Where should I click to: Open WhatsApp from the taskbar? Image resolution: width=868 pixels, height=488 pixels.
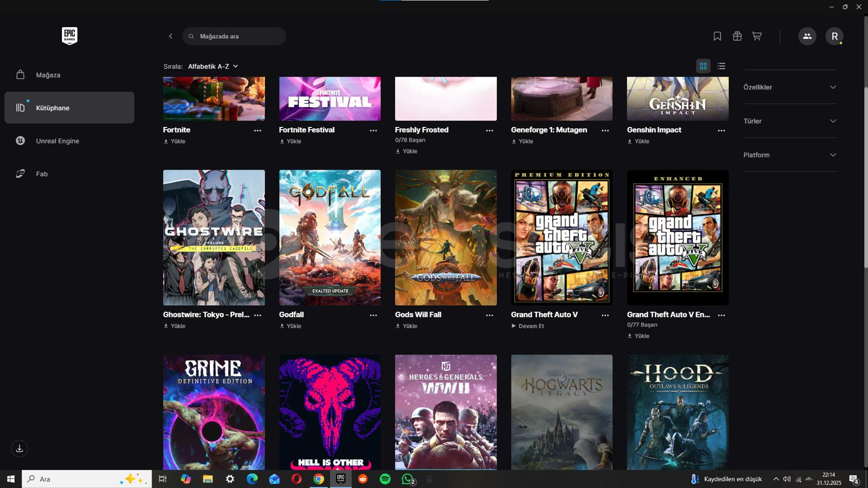[x=407, y=479]
